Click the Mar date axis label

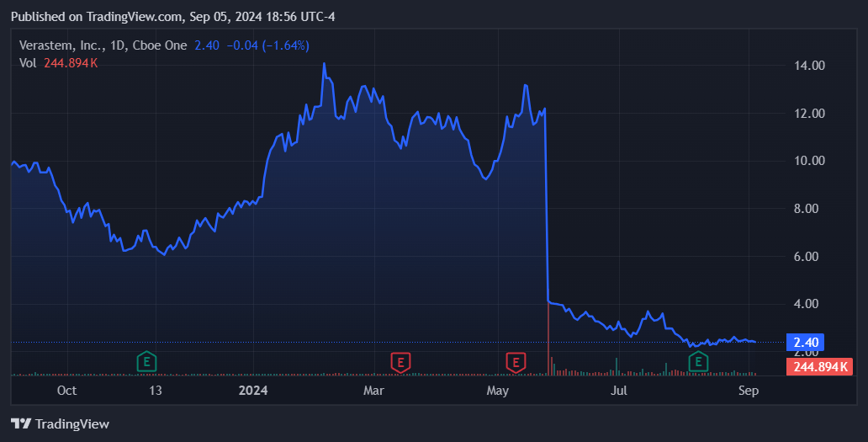click(x=373, y=391)
